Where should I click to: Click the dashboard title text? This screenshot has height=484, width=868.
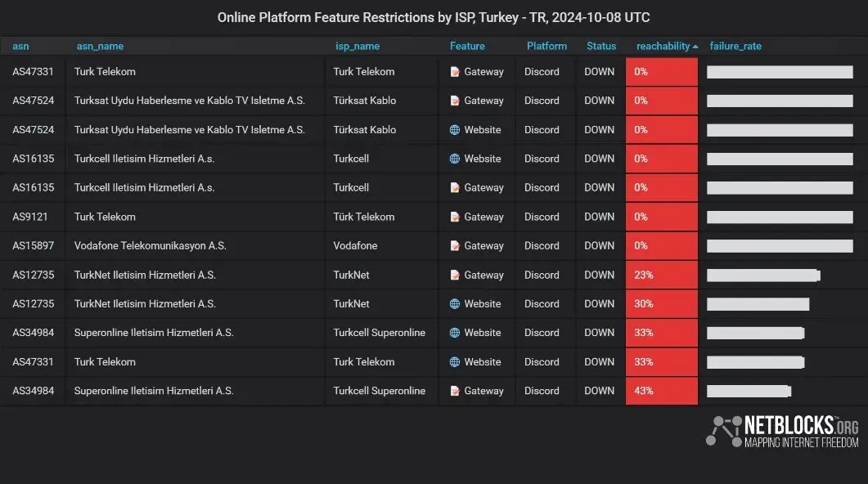(x=434, y=17)
